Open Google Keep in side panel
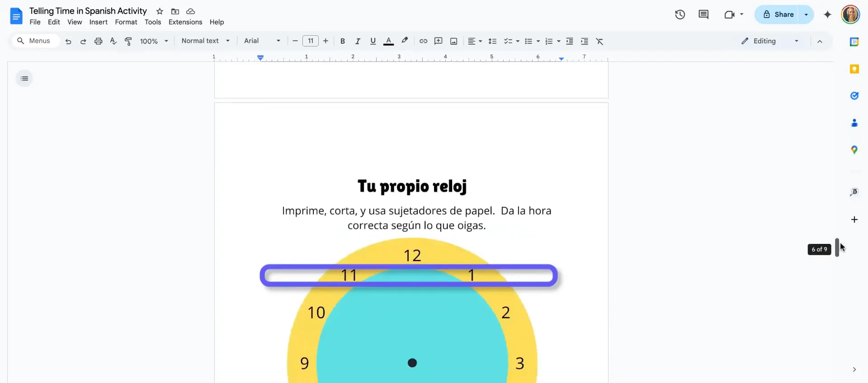The height and width of the screenshot is (383, 868). click(854, 69)
